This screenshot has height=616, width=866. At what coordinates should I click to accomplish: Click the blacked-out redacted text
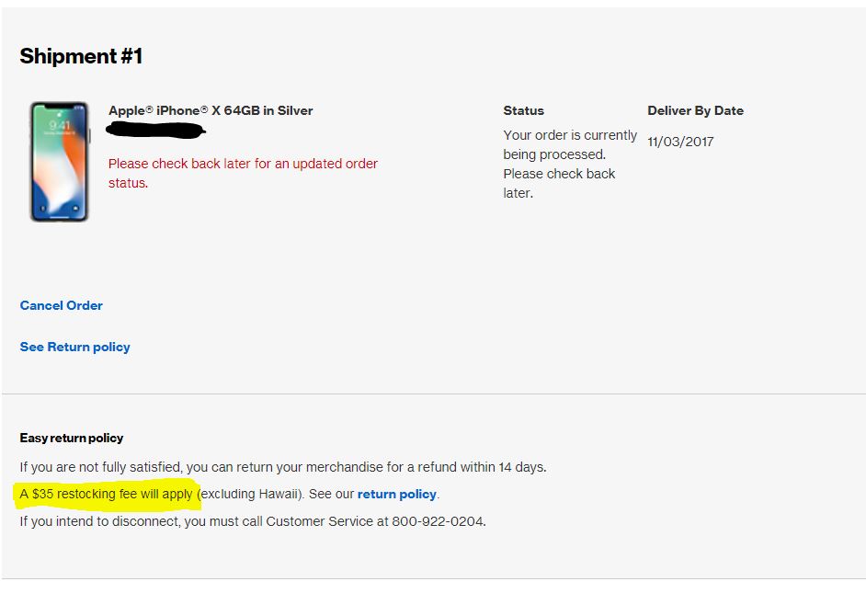coord(155,131)
